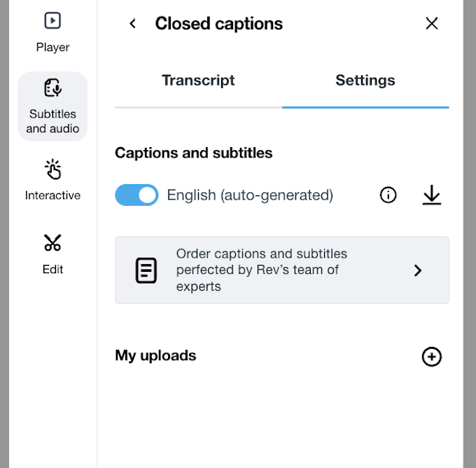476x468 pixels.
Task: Select the Settings tab
Action: pos(365,81)
